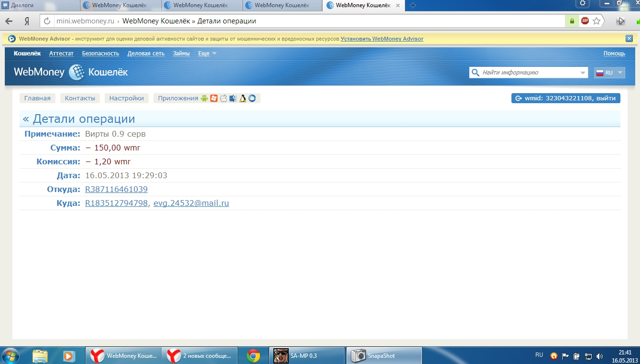Bookmark the page with the star icon

pos(597,21)
